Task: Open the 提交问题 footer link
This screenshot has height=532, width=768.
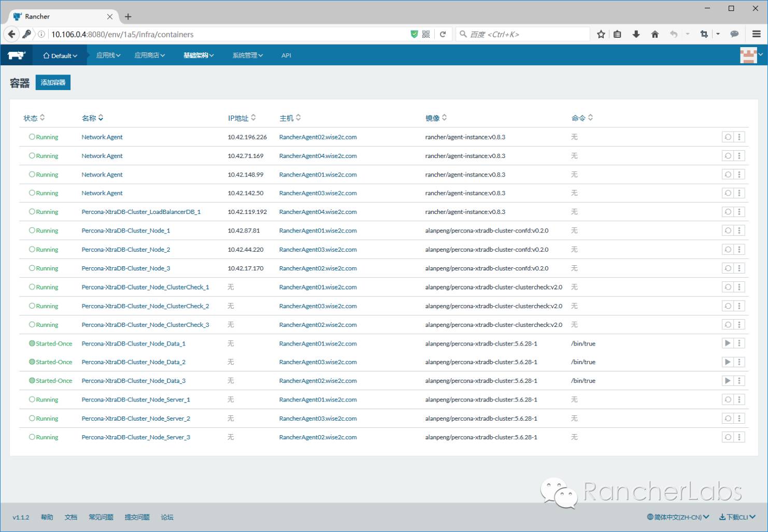Action: 137,517
